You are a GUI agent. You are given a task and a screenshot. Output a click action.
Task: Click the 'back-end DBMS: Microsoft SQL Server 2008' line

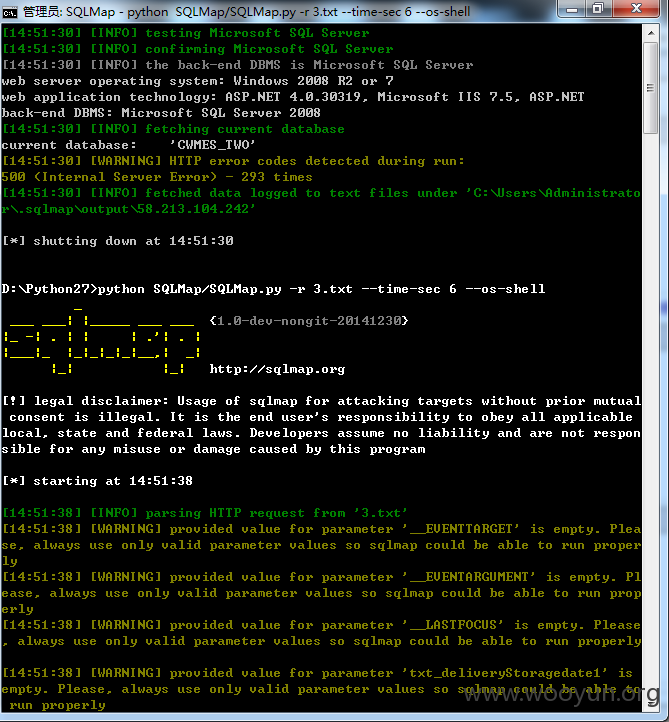pyautogui.click(x=161, y=113)
